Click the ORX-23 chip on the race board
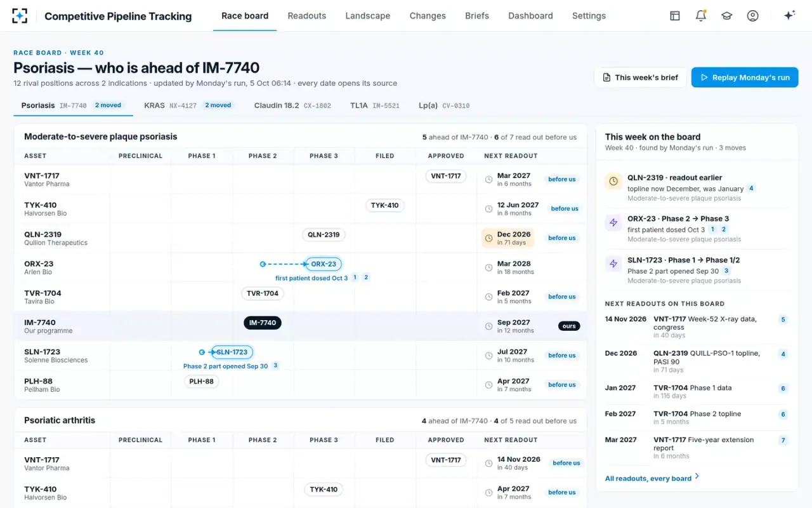Viewport: 812px width, 508px height. coord(324,264)
